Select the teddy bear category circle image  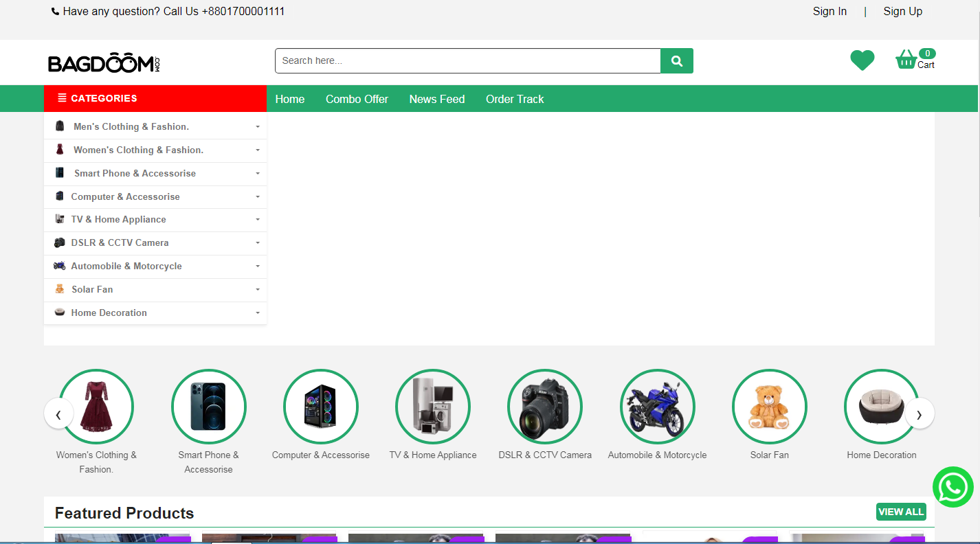click(770, 407)
